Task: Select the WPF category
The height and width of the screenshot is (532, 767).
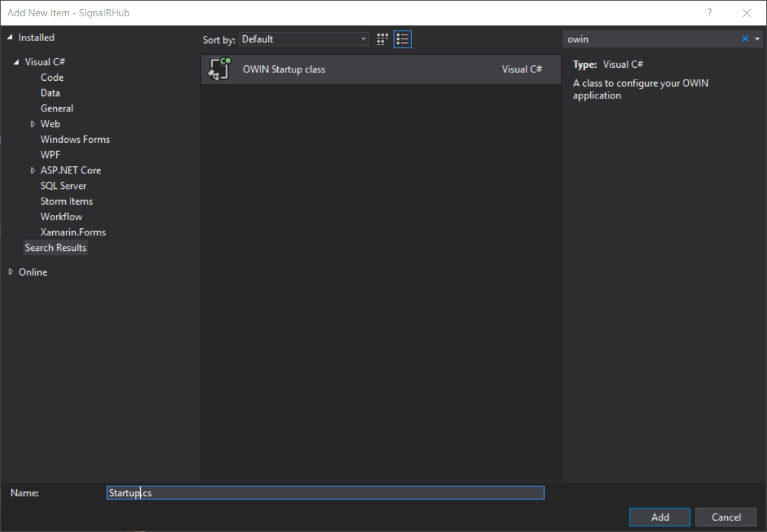Action: pyautogui.click(x=50, y=155)
